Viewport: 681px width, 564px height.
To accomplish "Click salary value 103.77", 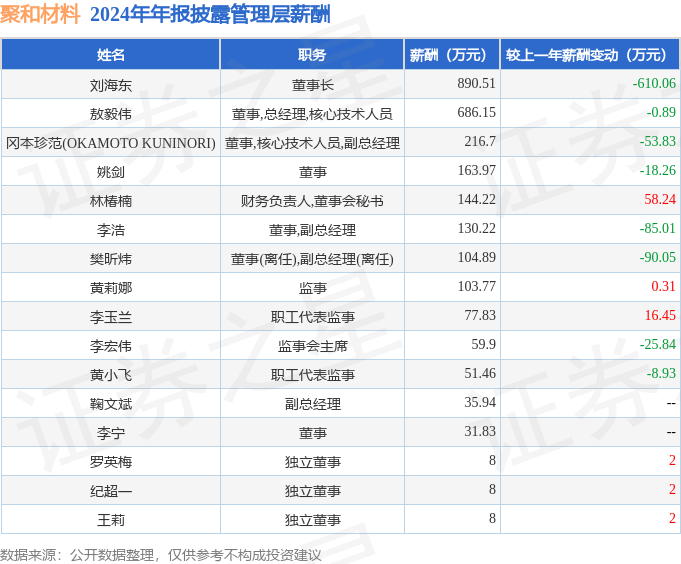I will tap(476, 287).
